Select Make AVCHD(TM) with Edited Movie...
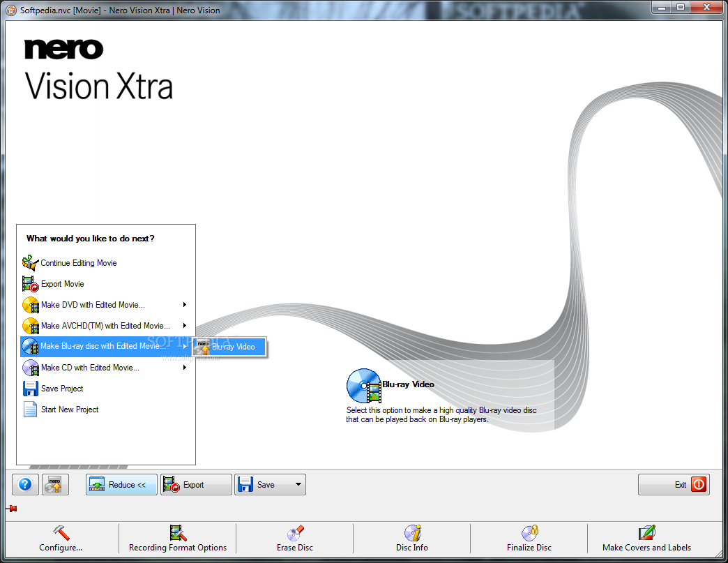Screen dimensions: 728x563 (105, 326)
